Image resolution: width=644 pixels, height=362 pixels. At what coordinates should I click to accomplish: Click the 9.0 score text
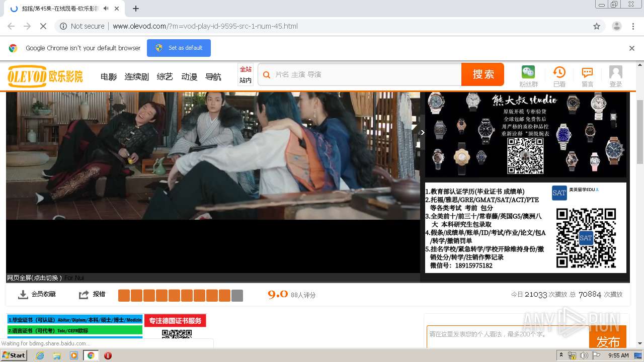click(x=278, y=294)
